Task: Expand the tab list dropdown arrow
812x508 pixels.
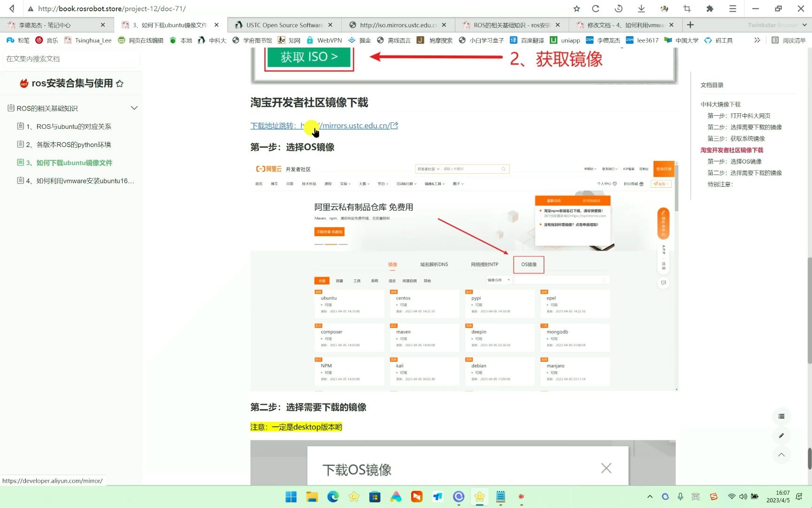Action: (x=804, y=25)
